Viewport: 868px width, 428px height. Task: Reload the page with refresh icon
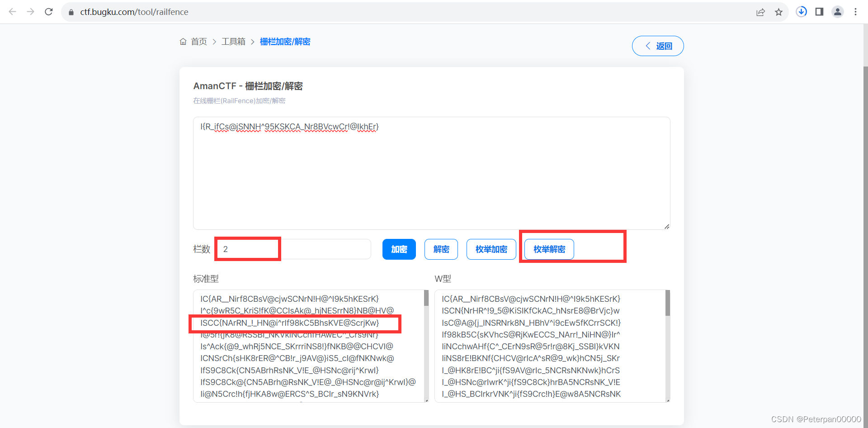click(49, 12)
